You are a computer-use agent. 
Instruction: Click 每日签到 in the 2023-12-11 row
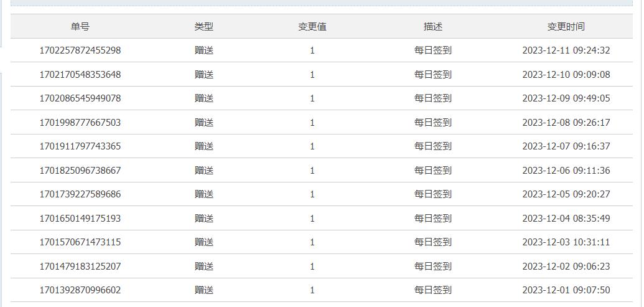click(x=433, y=50)
